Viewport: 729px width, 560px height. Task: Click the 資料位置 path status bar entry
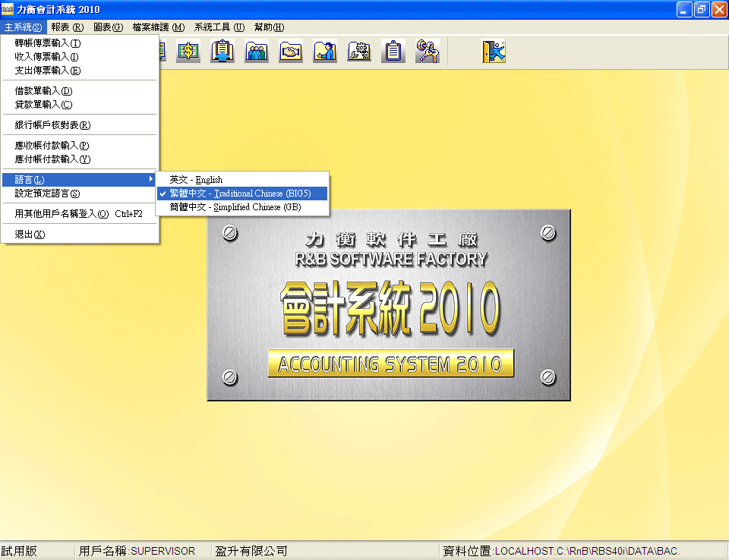click(561, 551)
